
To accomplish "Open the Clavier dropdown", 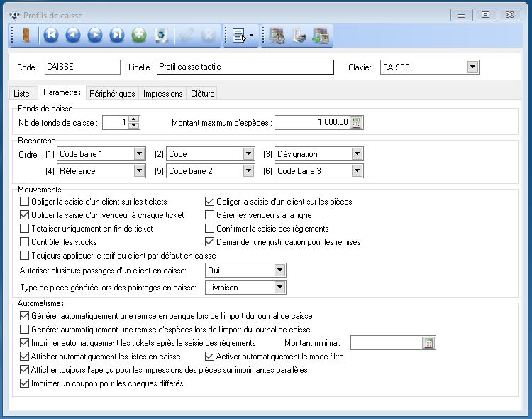I will point(472,67).
